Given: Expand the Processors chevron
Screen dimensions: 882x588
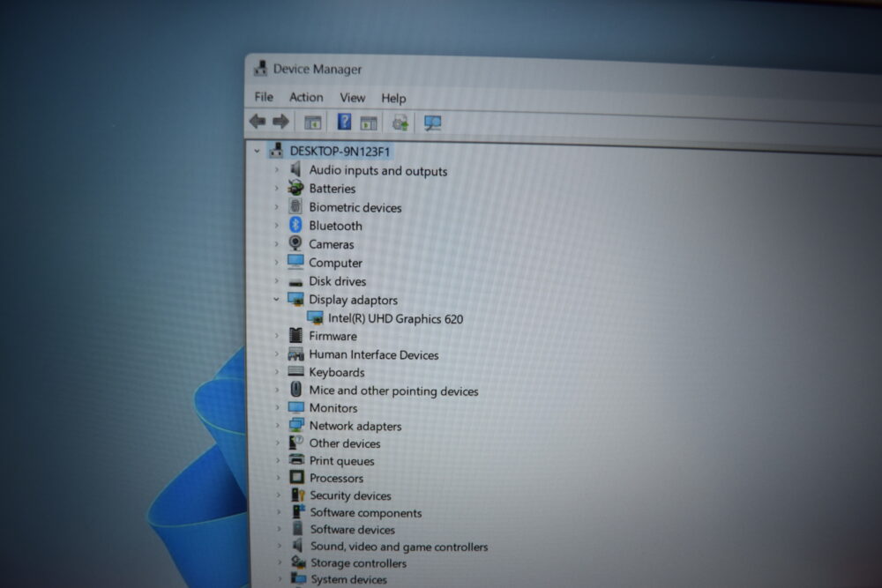Looking at the screenshot, I should pos(278,477).
